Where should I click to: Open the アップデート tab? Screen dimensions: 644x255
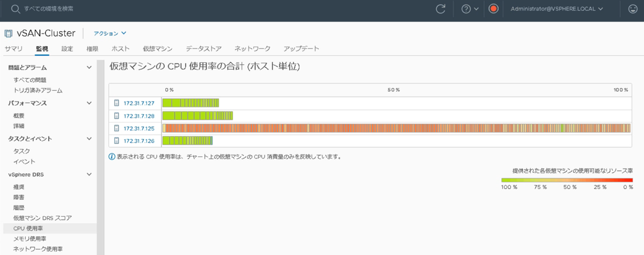click(302, 49)
